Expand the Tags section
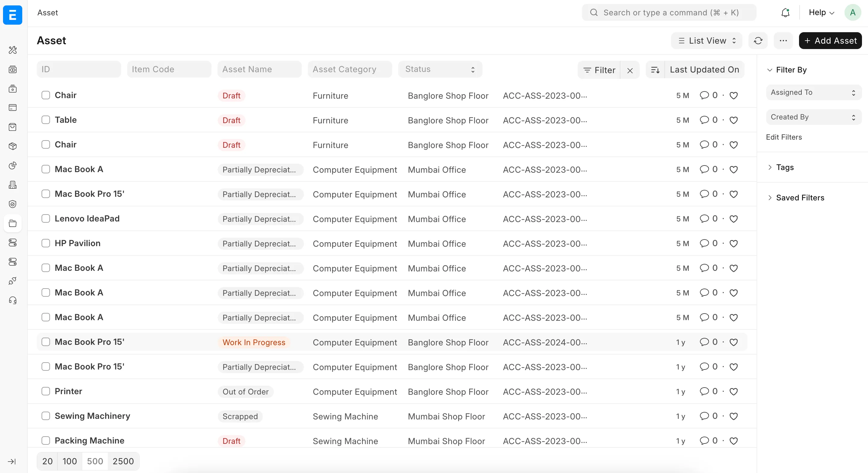This screenshot has width=868, height=473. 785,167
